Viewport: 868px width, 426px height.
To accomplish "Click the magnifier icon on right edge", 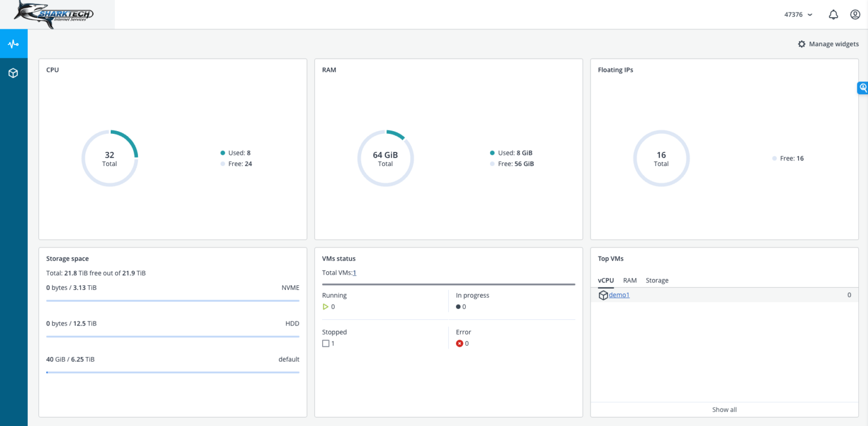I will pyautogui.click(x=863, y=88).
